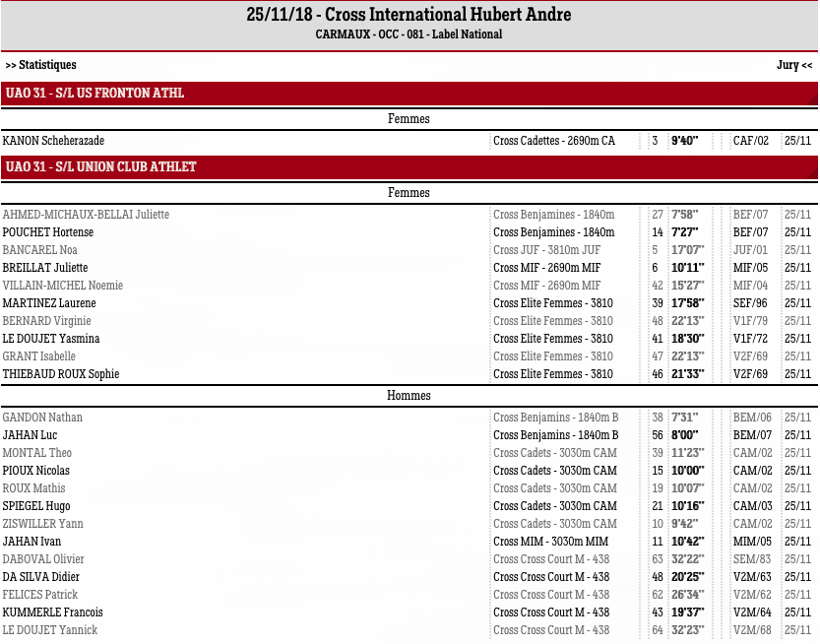Image resolution: width=820 pixels, height=644 pixels.
Task: Click the UAO 31 - S/L UNION CLUB ATHLET header
Action: (410, 166)
